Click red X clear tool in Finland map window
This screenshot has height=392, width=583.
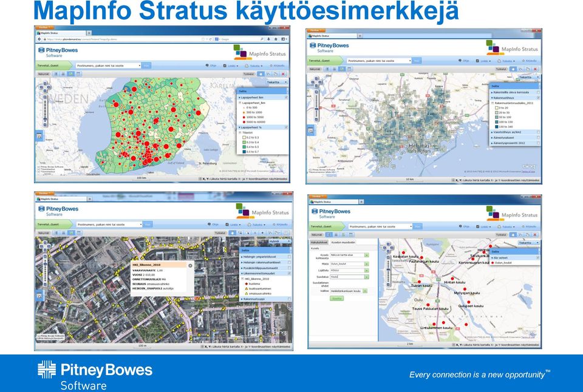(284, 74)
